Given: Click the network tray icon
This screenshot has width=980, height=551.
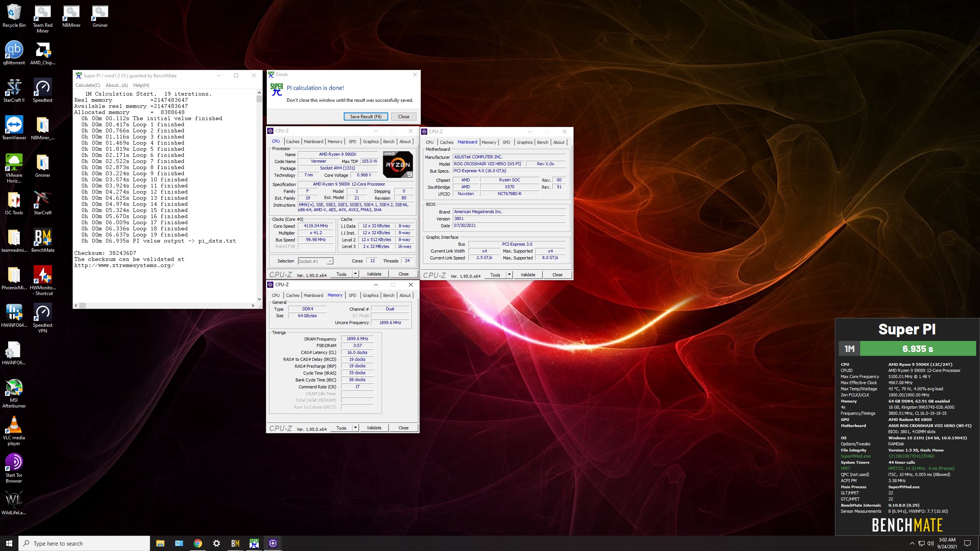Looking at the screenshot, I should tap(921, 543).
